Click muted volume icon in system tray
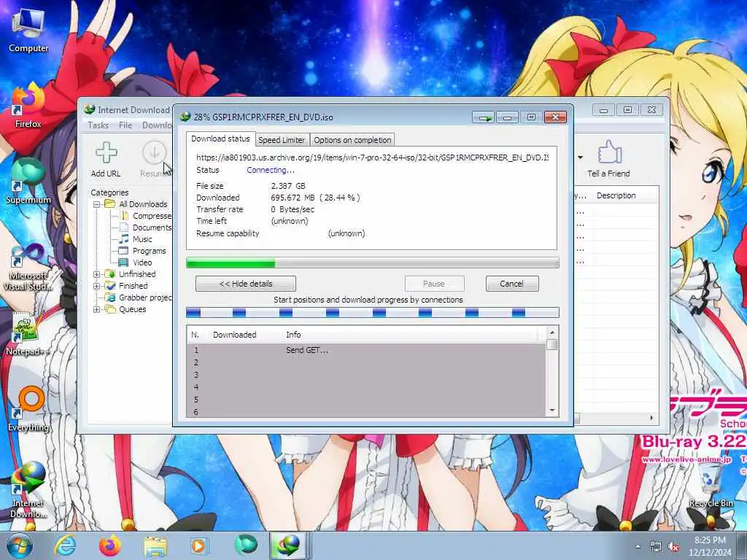This screenshot has height=560, width=747. [x=673, y=547]
